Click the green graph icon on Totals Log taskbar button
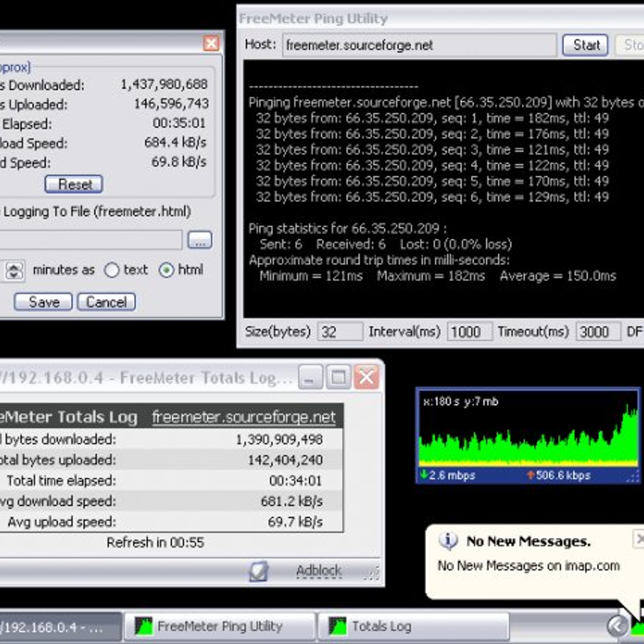 tap(337, 625)
